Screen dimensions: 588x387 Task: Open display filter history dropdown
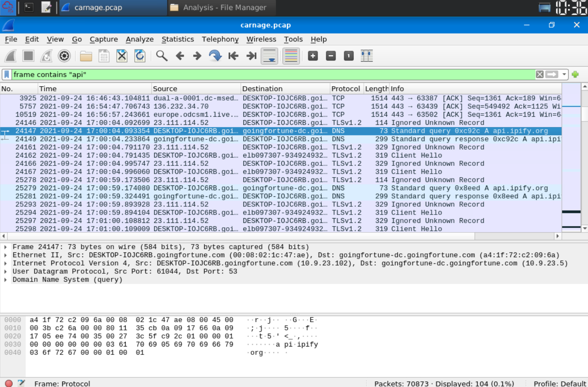(564, 74)
